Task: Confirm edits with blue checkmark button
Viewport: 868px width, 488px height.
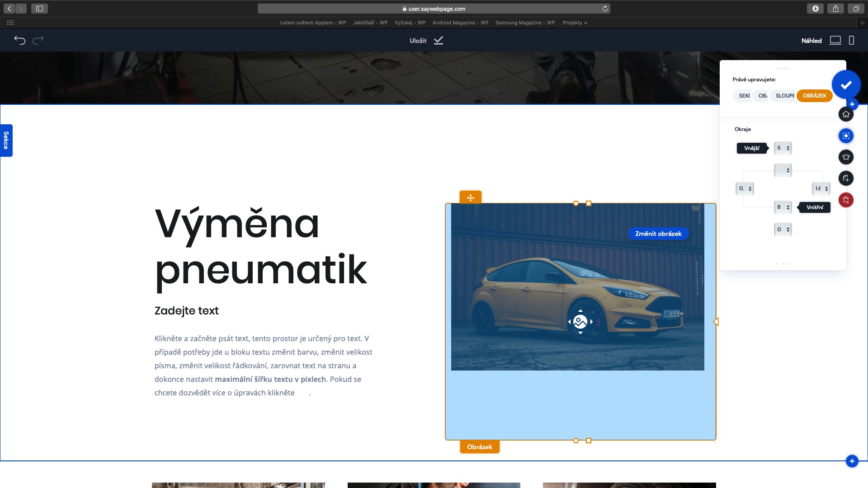Action: coord(846,84)
